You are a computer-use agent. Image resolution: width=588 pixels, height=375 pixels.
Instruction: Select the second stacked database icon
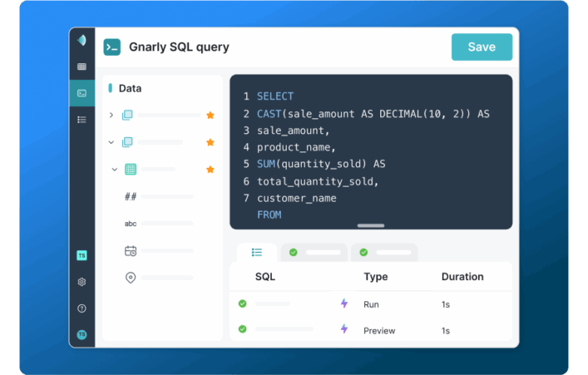(x=127, y=142)
